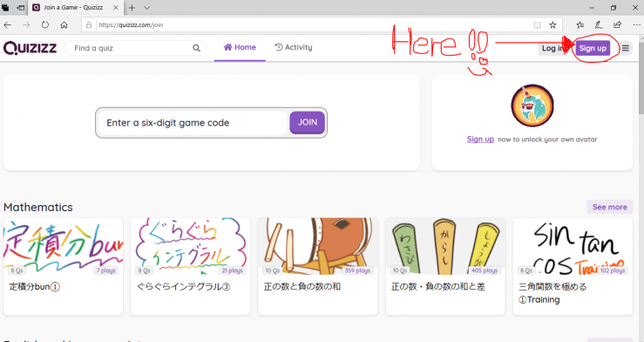
Task: Open the Quizizz hamburger menu
Action: 625,48
